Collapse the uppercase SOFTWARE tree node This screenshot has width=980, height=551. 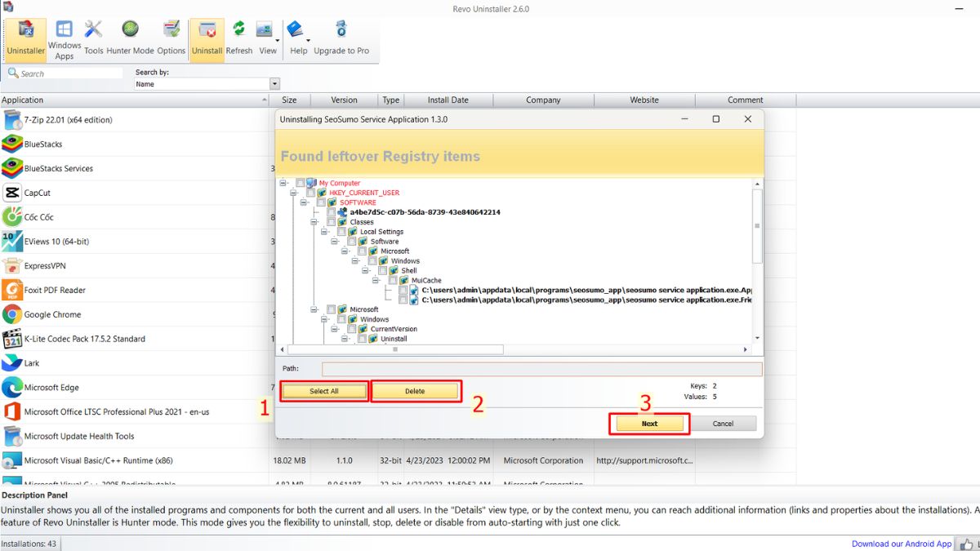coord(304,202)
